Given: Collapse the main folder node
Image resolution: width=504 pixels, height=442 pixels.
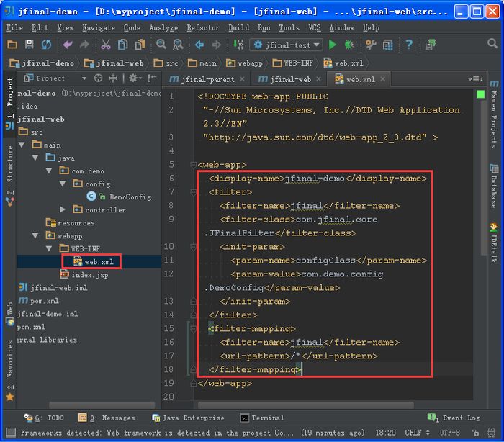Looking at the screenshot, I should tap(22, 145).
